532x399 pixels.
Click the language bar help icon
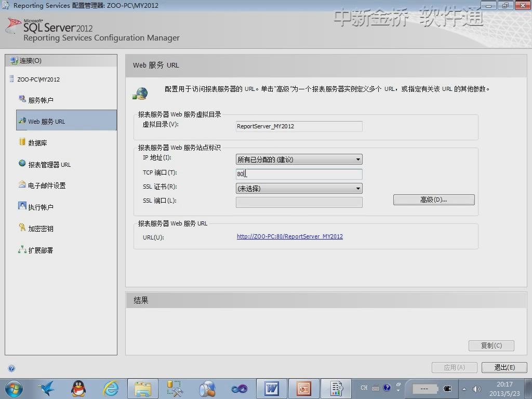tap(387, 388)
